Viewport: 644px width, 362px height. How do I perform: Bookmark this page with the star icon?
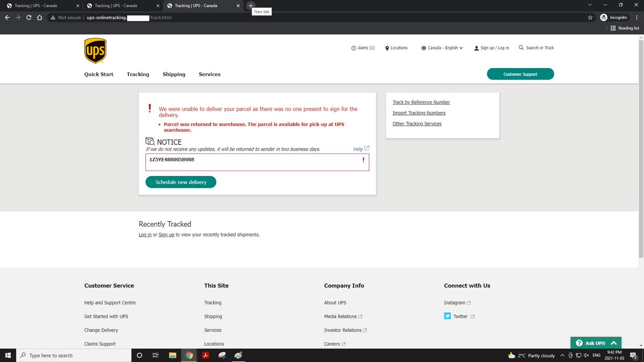pos(590,17)
